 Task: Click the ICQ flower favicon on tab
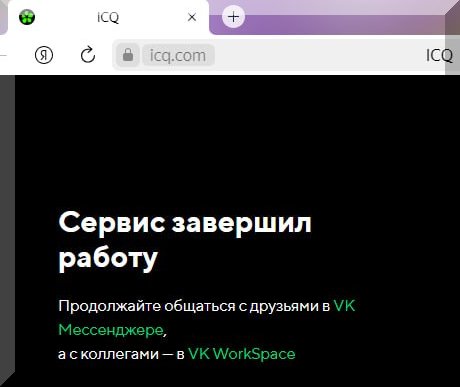27,17
